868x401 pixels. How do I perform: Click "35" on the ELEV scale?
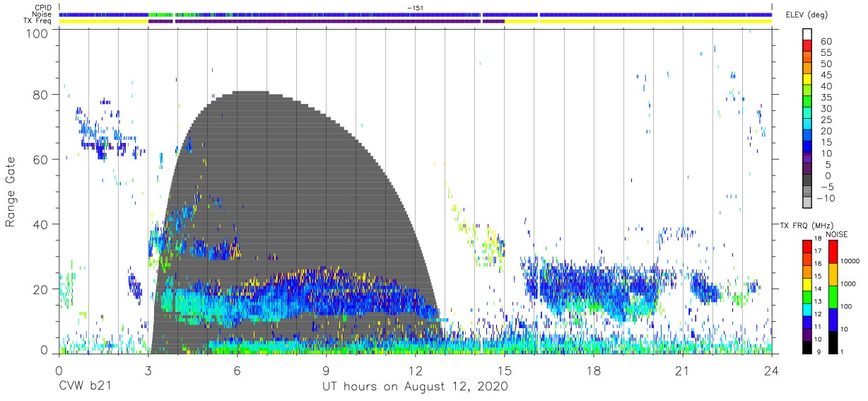point(826,98)
